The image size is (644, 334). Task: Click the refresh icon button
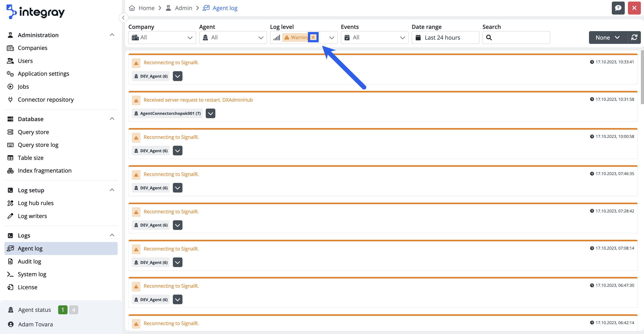tap(634, 38)
